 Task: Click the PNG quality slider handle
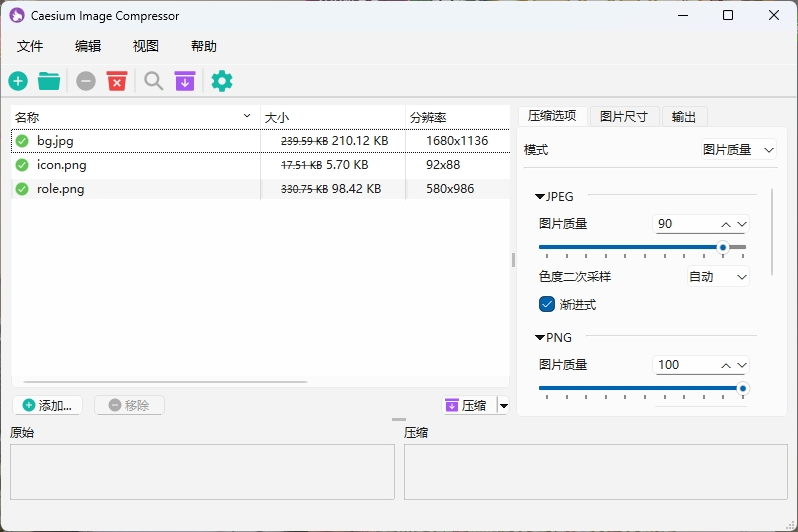(x=743, y=388)
